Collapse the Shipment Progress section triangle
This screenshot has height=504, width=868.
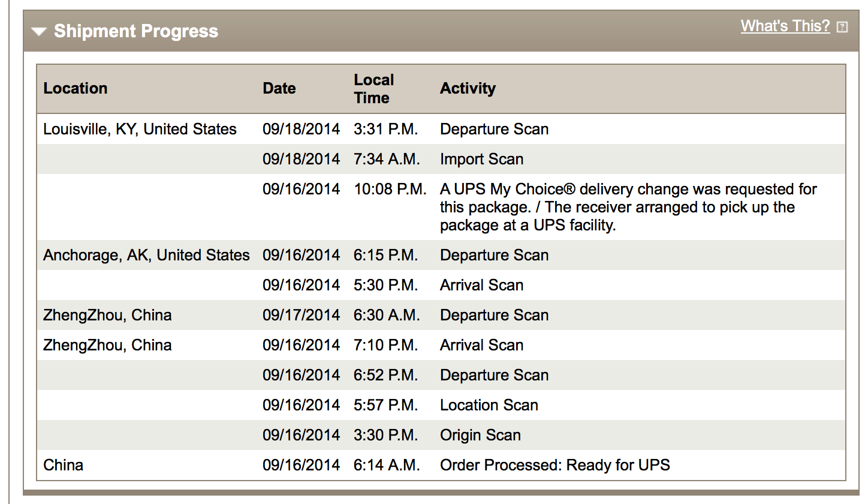tap(40, 32)
